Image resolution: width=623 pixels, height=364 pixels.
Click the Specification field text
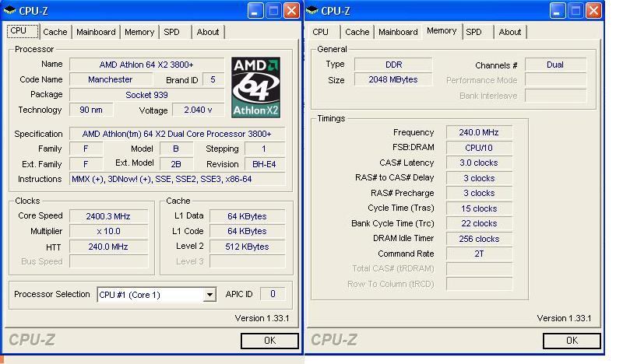[177, 134]
